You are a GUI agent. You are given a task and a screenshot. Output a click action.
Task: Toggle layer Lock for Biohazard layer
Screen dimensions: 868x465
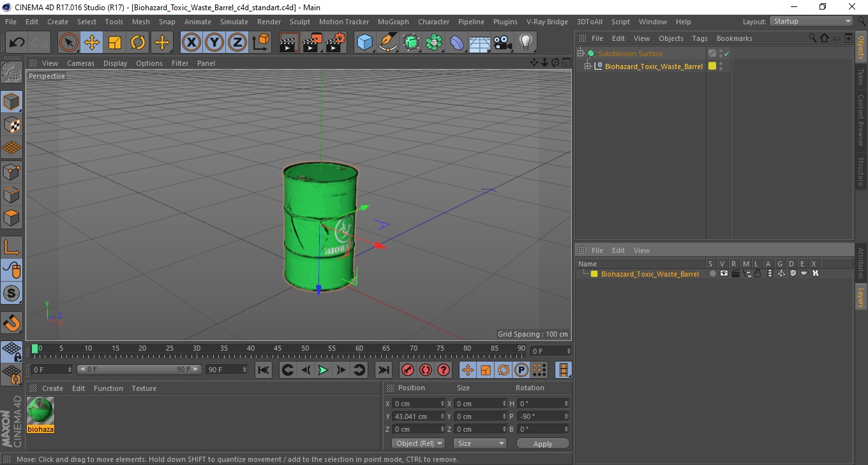(758, 274)
